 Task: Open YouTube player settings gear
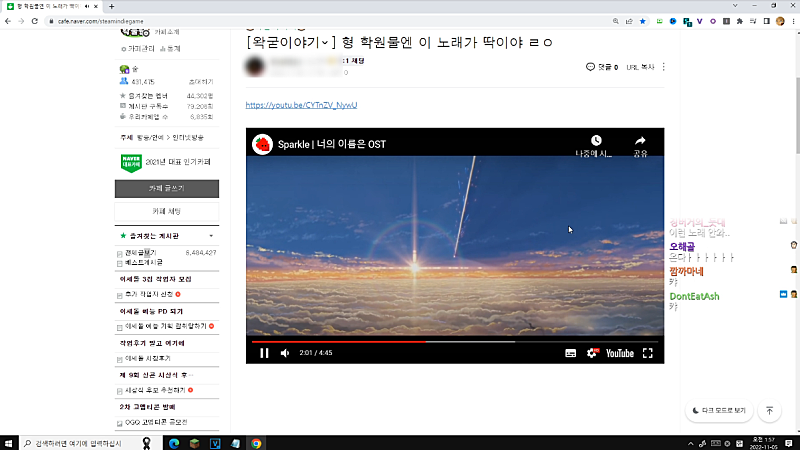point(591,353)
